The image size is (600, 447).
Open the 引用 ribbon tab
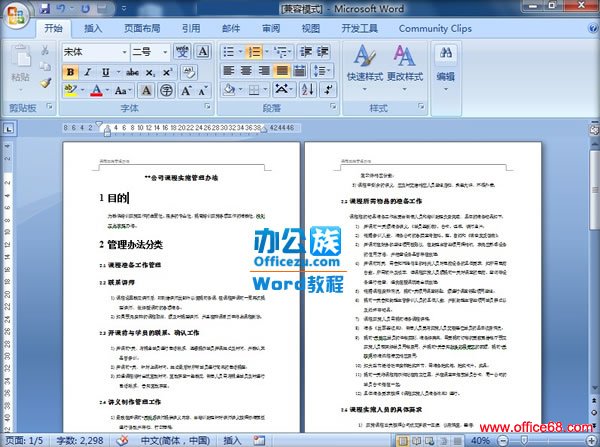[x=191, y=28]
